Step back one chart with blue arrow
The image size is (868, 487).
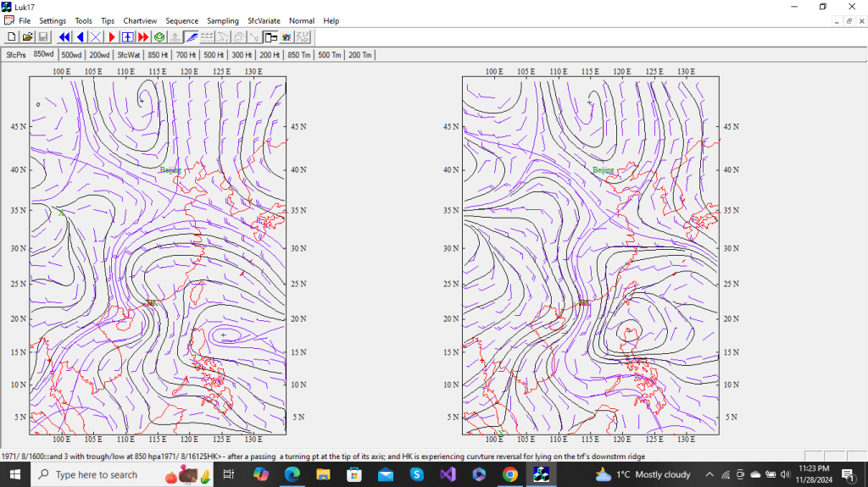(x=81, y=37)
